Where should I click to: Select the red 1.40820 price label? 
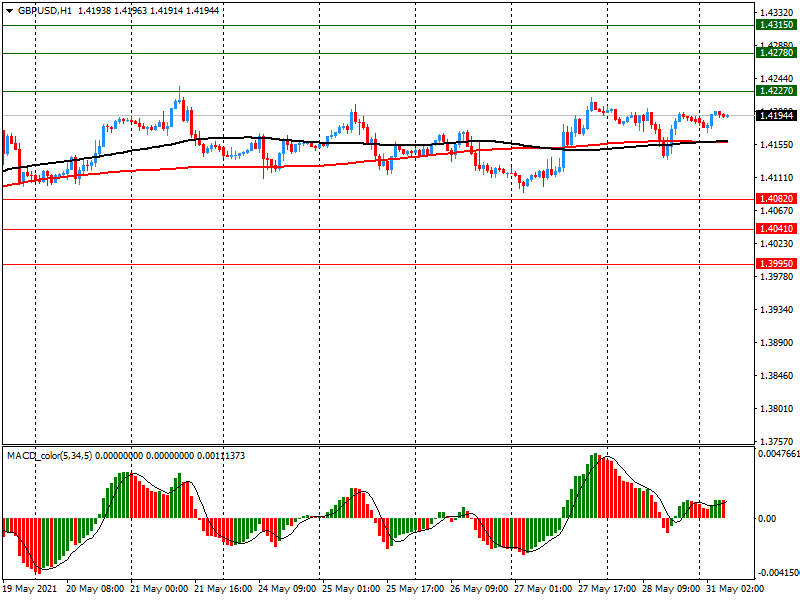pyautogui.click(x=775, y=199)
